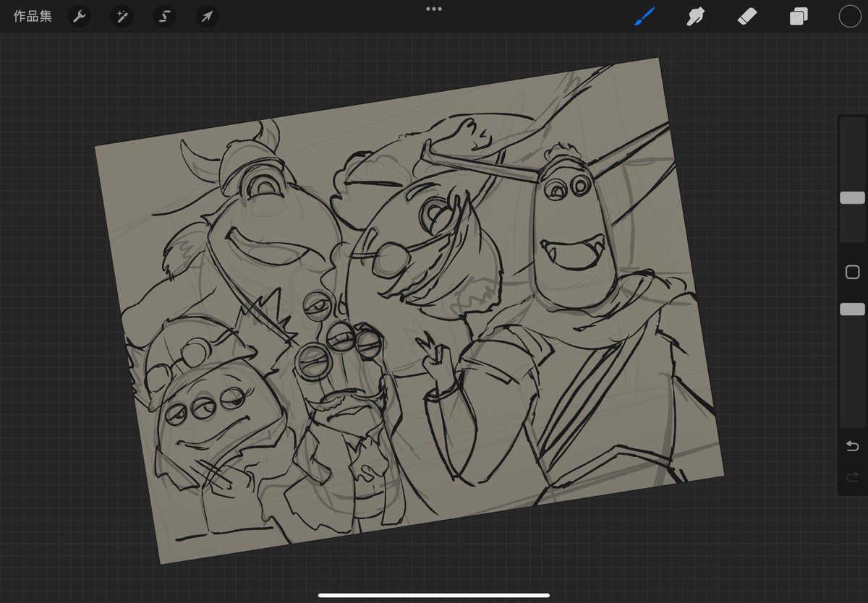Open the 作品集 gallery

pos(33,16)
